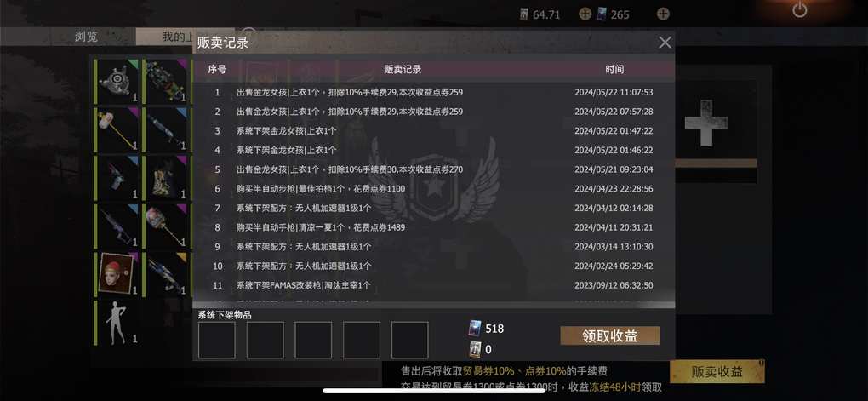This screenshot has width=868, height=401.
Task: Click the last empty 系统下架物品 slot
Action: tap(409, 340)
